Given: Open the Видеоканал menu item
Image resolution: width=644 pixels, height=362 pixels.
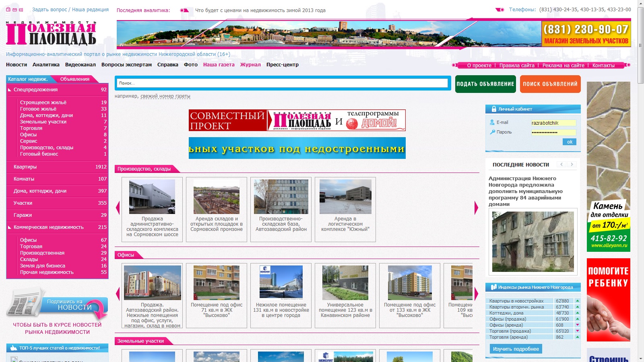Looking at the screenshot, I should point(80,65).
